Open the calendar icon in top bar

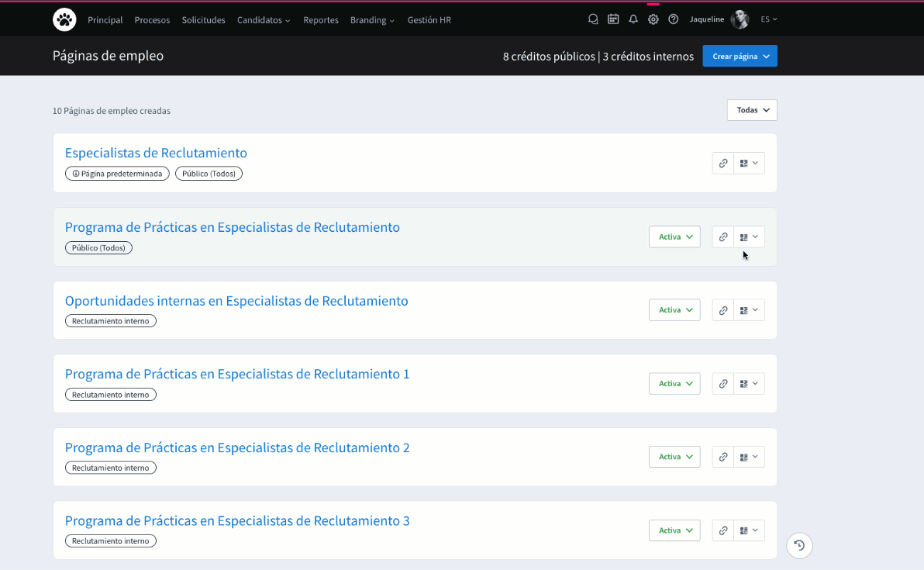tap(613, 19)
